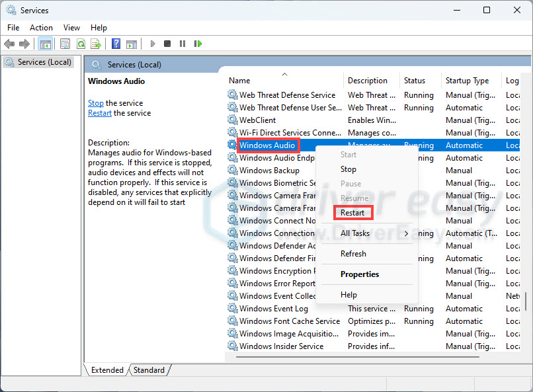This screenshot has width=533, height=392.
Task: Click the Start Service play icon
Action: (153, 44)
